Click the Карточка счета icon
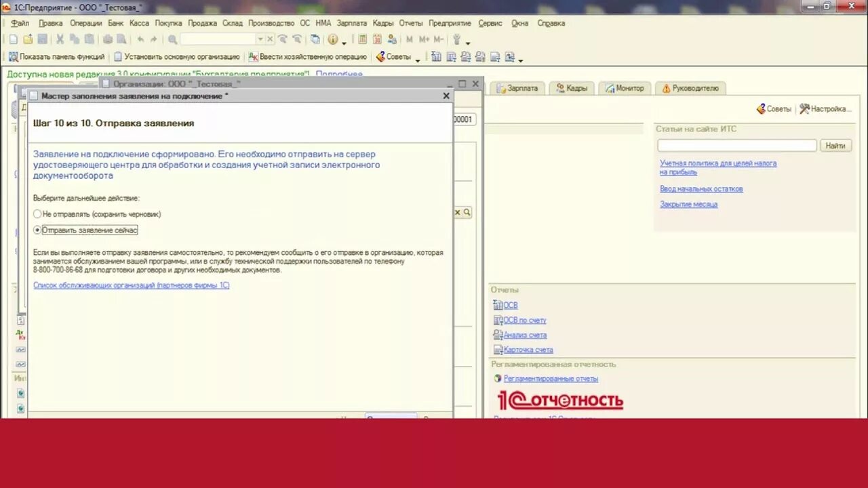Screen dimensions: 868x488 498,350
